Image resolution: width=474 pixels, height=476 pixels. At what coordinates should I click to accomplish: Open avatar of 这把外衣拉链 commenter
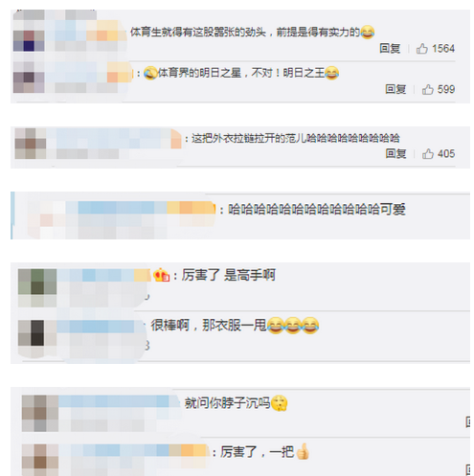[x=31, y=144]
